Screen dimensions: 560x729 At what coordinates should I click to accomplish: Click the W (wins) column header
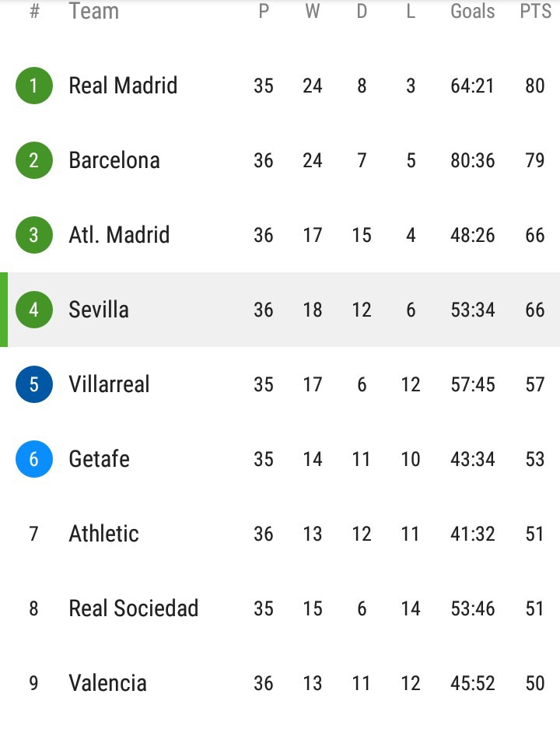312,12
